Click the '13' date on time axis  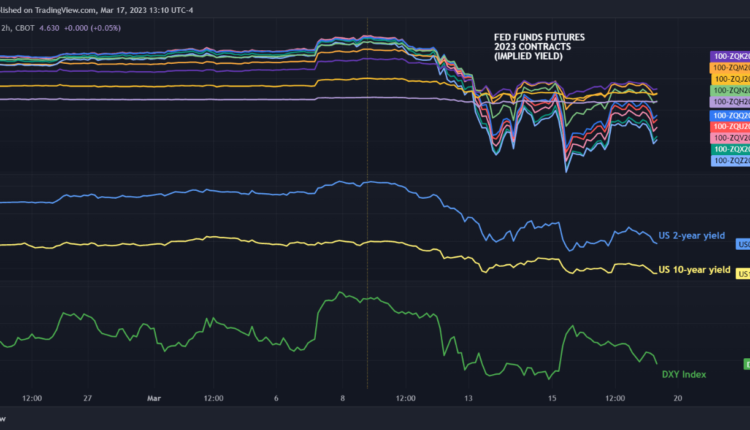(467, 397)
